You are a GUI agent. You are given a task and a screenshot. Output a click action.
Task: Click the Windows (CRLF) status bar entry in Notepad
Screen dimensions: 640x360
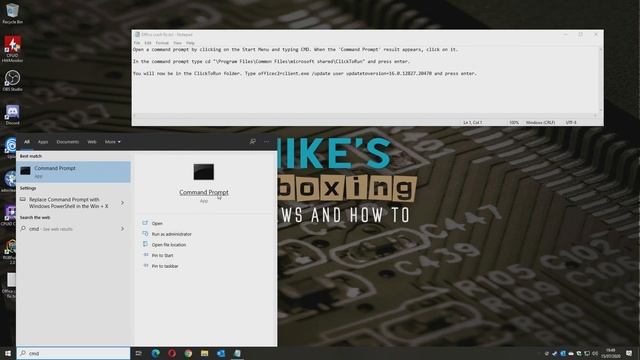coord(540,122)
